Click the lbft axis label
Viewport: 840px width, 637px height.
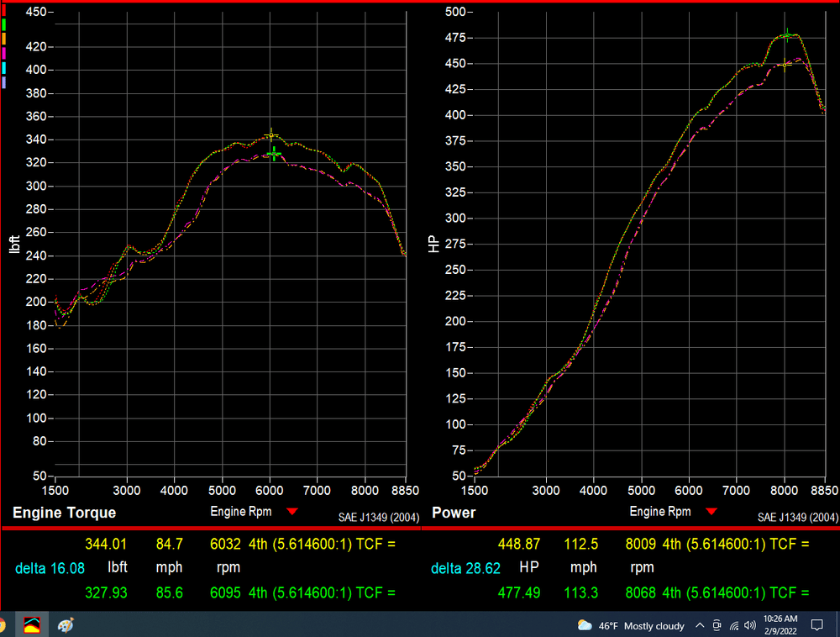coord(15,244)
